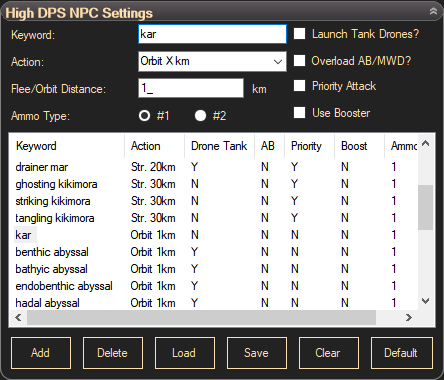444x380 pixels.
Task: Click the vertical scrollbar thumb
Action: [425, 207]
